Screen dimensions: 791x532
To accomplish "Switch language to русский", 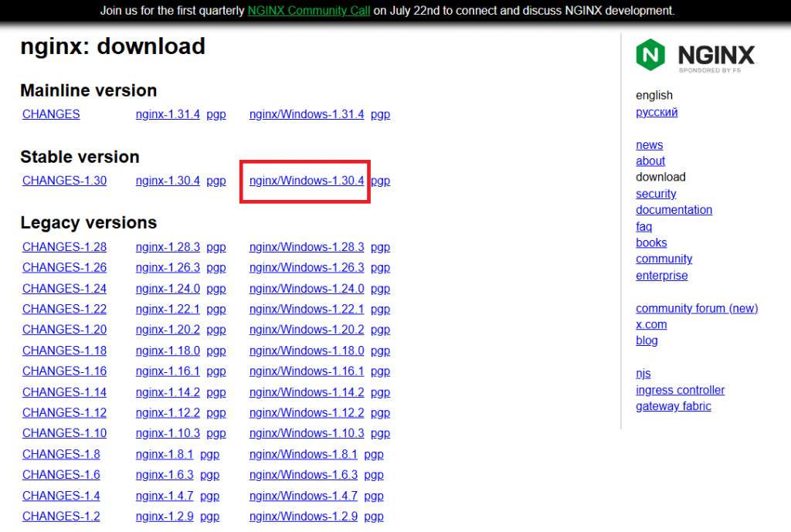I will (x=657, y=113).
